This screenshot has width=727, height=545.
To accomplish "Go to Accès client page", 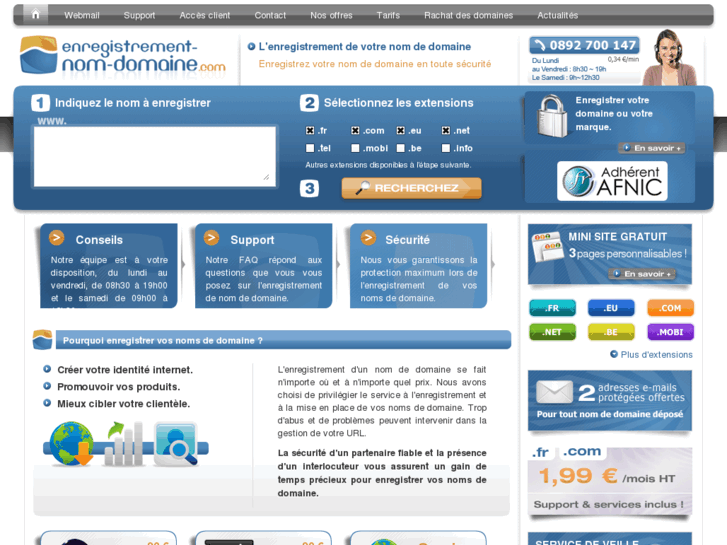I will (x=204, y=15).
